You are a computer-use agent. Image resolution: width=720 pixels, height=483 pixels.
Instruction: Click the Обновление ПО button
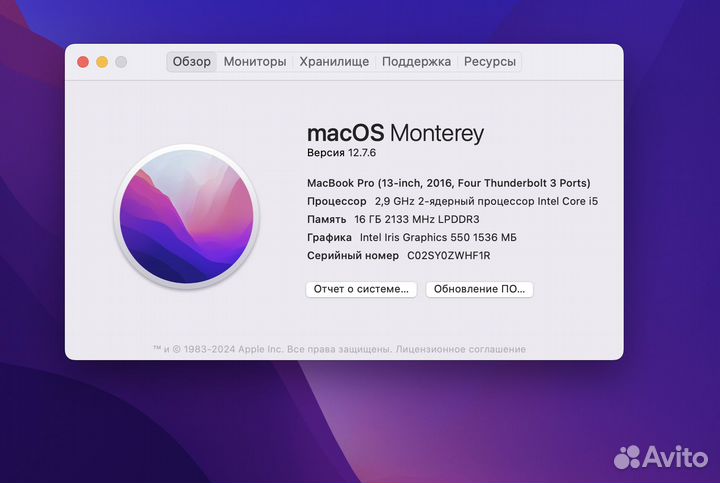pyautogui.click(x=479, y=289)
